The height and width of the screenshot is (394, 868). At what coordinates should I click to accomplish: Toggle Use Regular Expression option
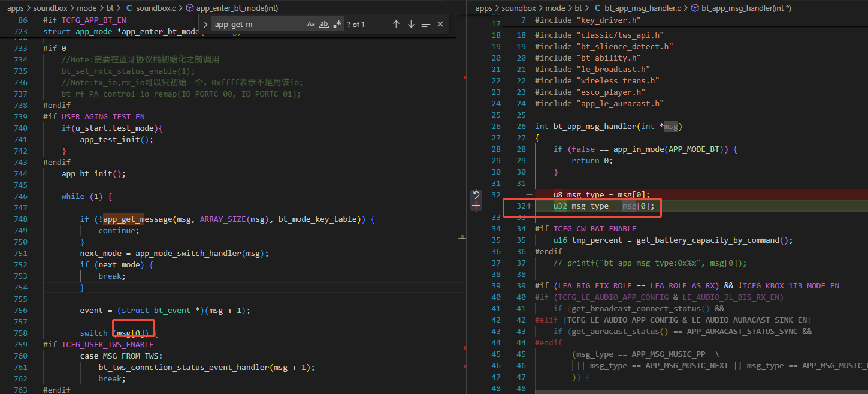point(337,24)
